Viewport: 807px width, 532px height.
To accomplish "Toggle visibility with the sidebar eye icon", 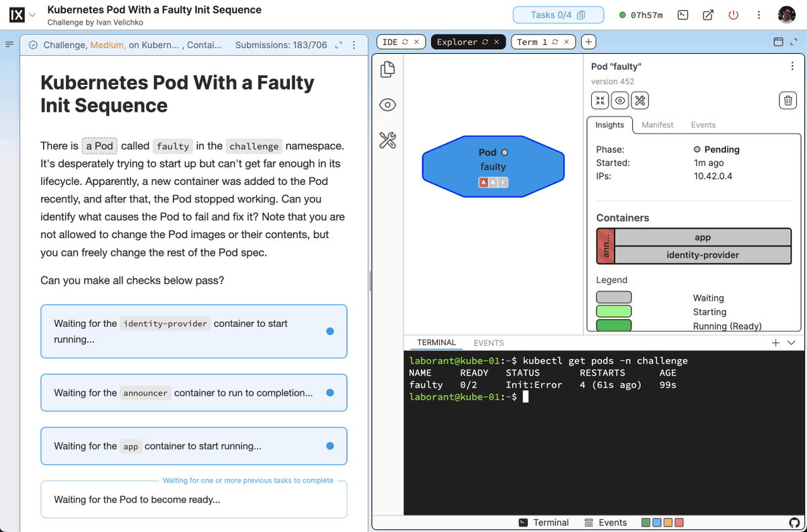I will tap(387, 105).
